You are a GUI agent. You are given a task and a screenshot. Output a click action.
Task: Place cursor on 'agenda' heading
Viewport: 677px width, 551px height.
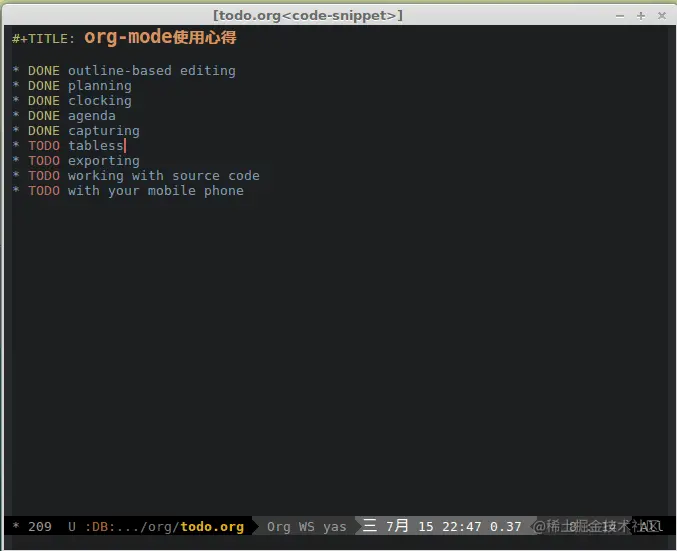[x=92, y=116]
